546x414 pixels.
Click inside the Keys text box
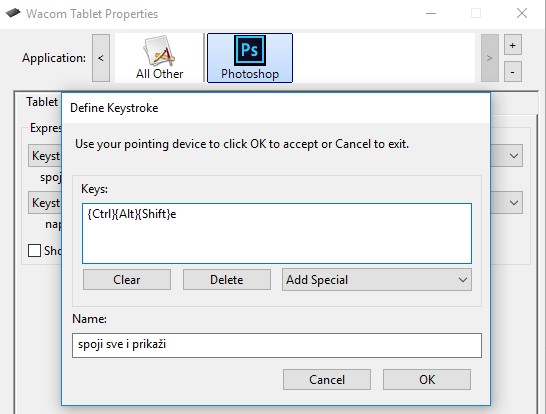point(277,234)
